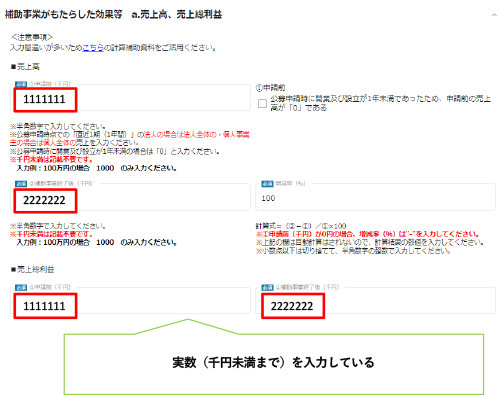The image size is (500, 395).
Task: Click the 必須 badge above 売上高 ②補助事業終了後
Action: 21,184
